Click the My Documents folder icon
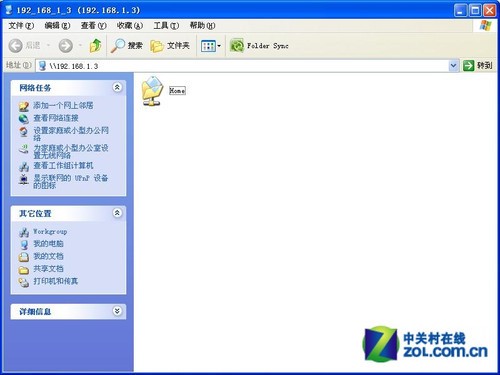Viewport: 500px width, 375px height. coord(24,257)
